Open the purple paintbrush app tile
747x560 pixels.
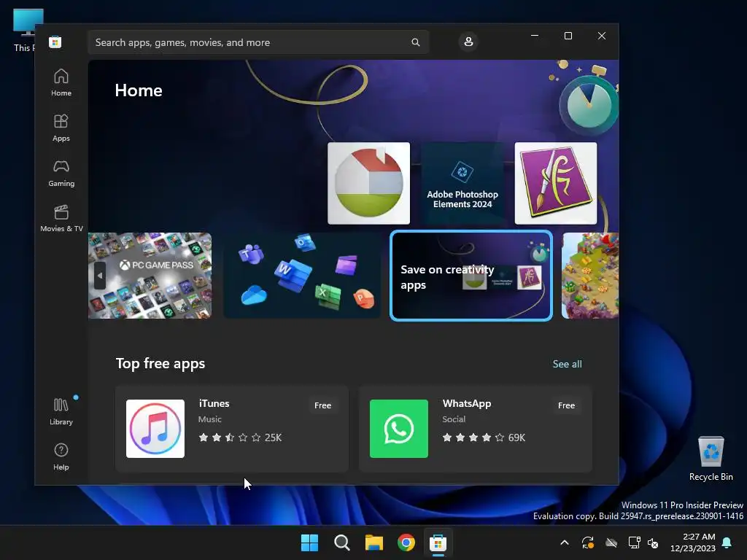(x=555, y=183)
